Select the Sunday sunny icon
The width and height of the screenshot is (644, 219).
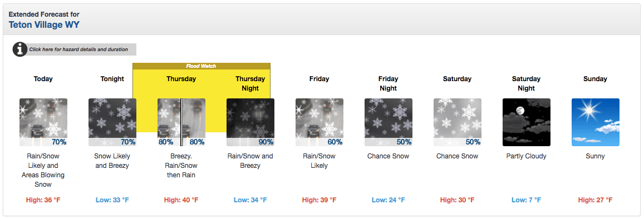pyautogui.click(x=595, y=122)
